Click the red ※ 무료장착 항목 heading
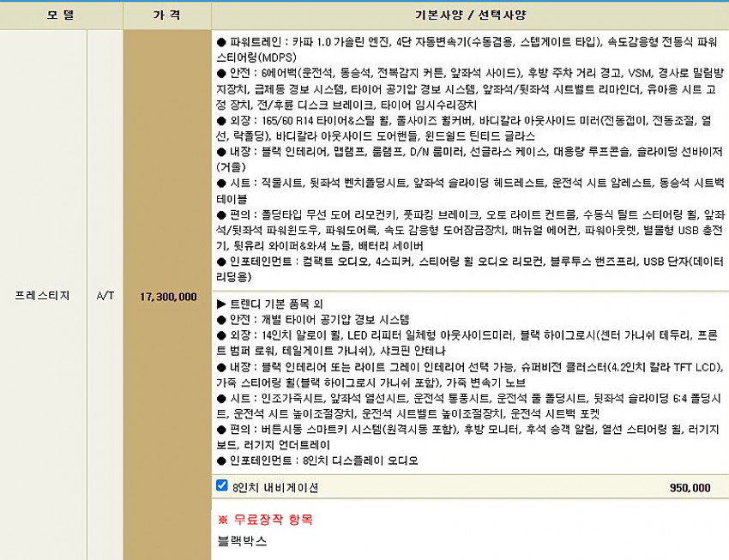The image size is (729, 560). (x=265, y=520)
